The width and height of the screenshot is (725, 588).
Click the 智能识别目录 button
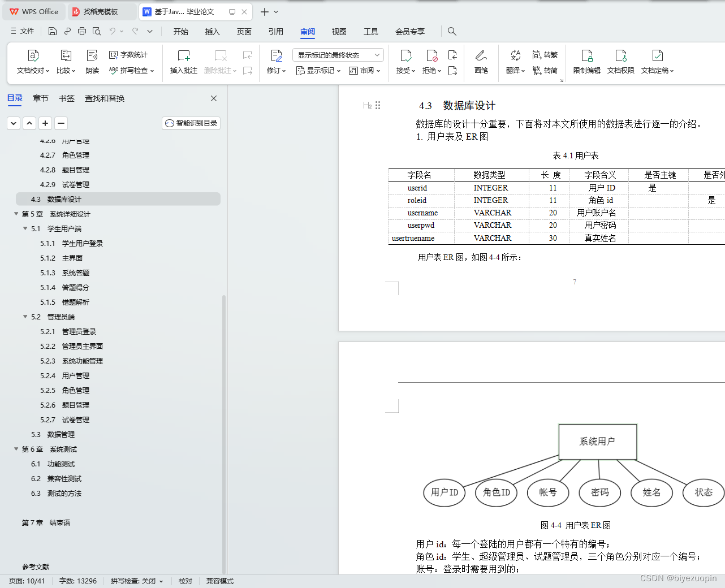[191, 123]
